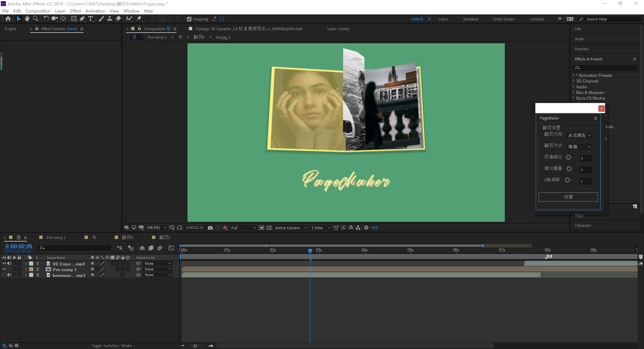Expand the Blur & Sharpen effects category
The image size is (644, 349).
(590, 93)
